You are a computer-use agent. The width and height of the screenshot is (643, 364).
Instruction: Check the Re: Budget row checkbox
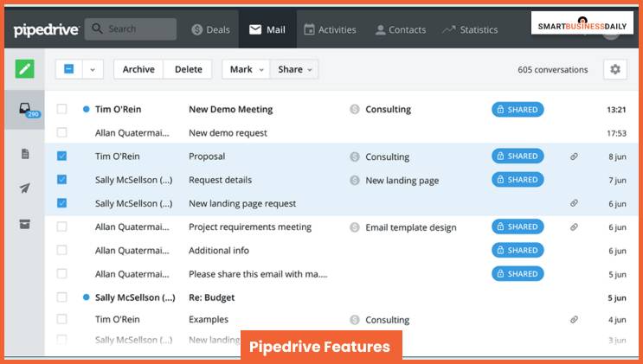click(x=61, y=297)
